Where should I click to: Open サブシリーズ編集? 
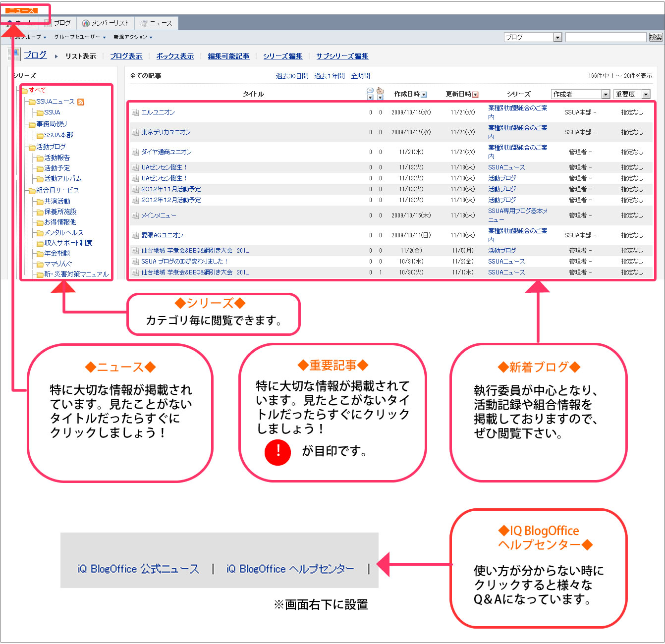(342, 56)
